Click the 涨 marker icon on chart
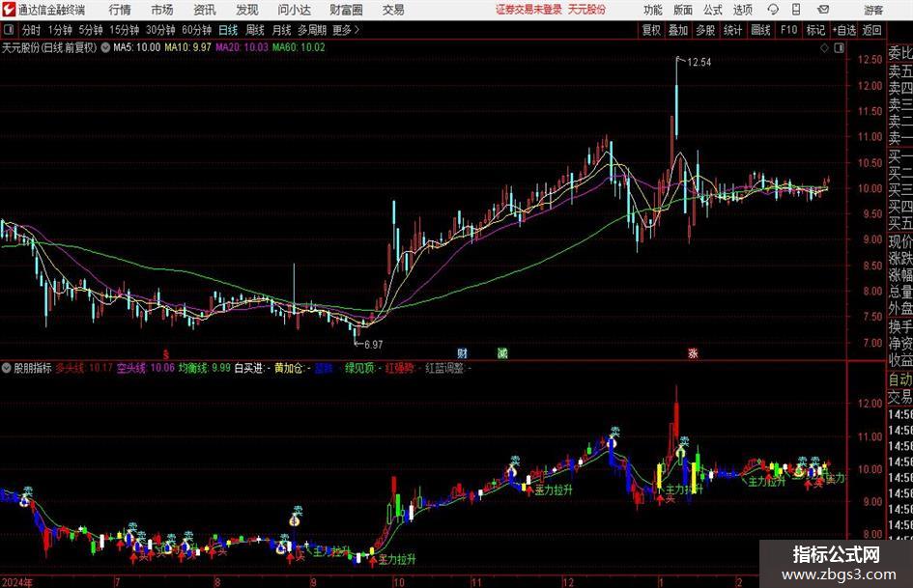This screenshot has height=588, width=913. pos(693,352)
